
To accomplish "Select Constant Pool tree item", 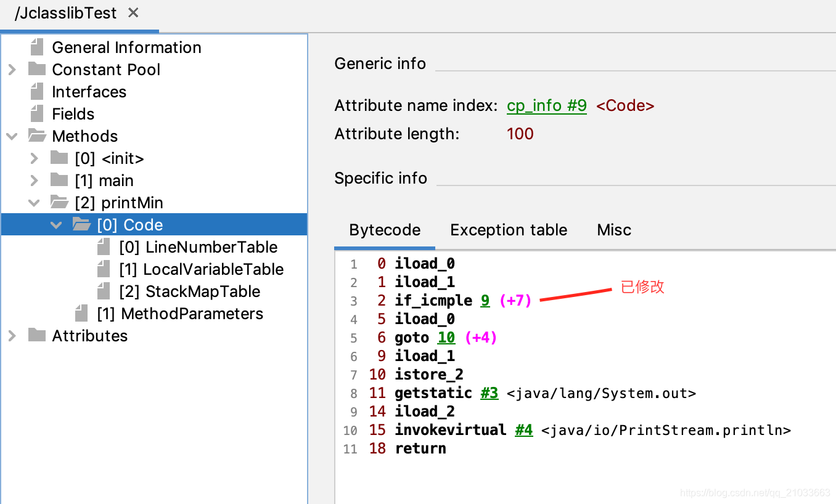I will coord(106,70).
